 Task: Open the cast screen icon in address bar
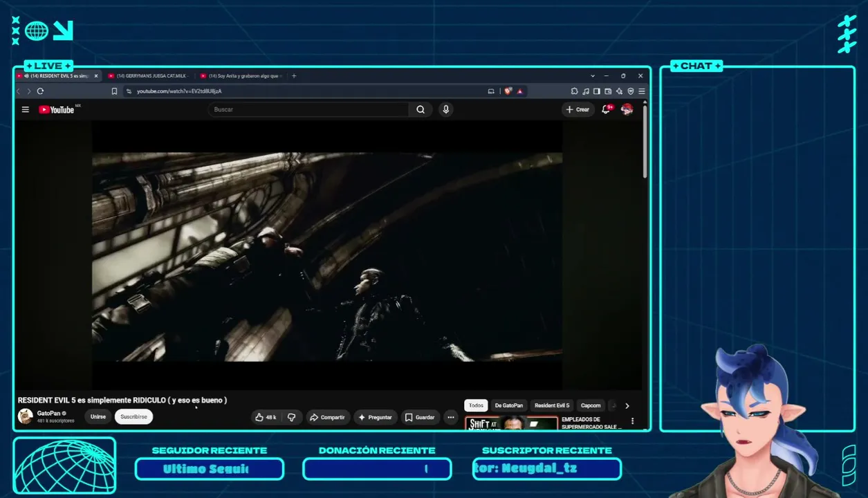click(491, 91)
